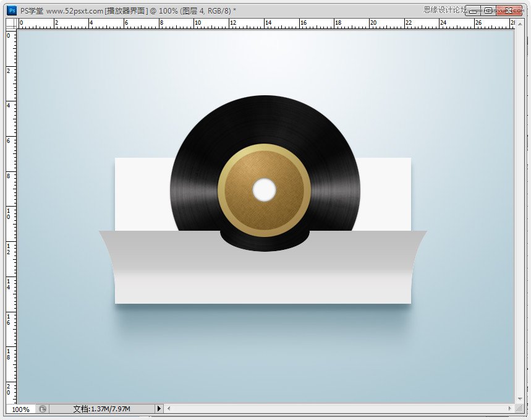Image resolution: width=531 pixels, height=420 pixels.
Task: Click the document size readout 文档:1.37M/7.97M
Action: [x=101, y=409]
